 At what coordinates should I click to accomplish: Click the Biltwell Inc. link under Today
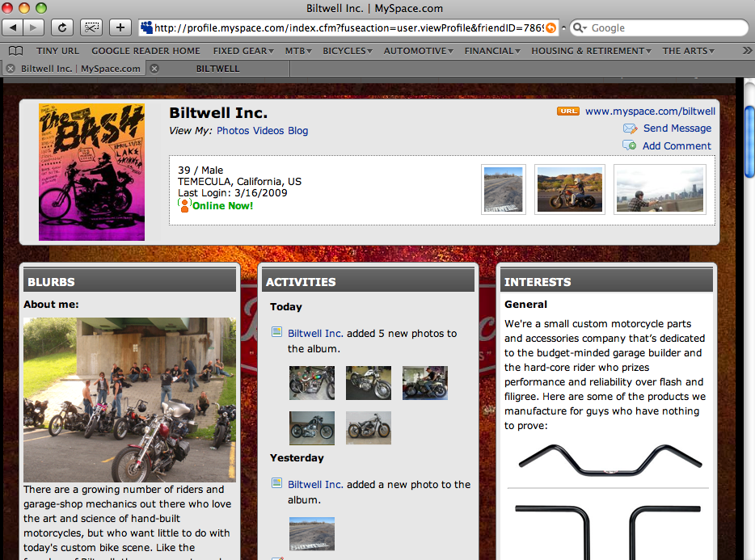pos(315,333)
